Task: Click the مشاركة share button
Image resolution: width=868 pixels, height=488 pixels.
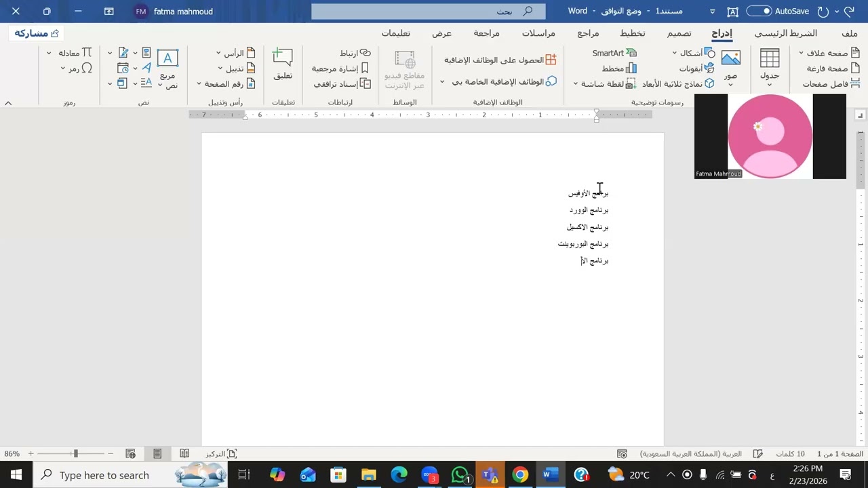Action: [37, 33]
